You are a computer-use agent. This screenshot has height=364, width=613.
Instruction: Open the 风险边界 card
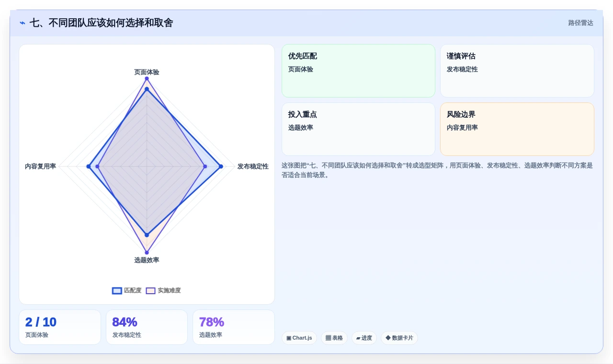(517, 129)
